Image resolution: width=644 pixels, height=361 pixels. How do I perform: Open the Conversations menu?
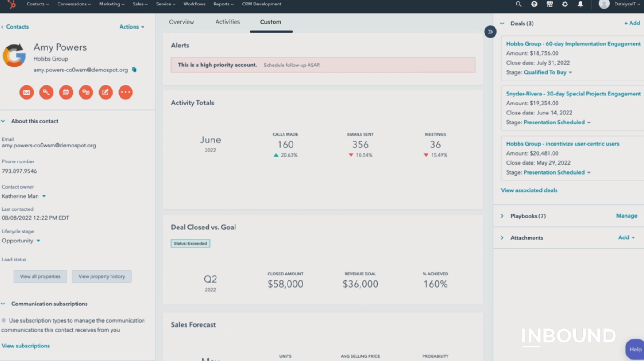(74, 4)
